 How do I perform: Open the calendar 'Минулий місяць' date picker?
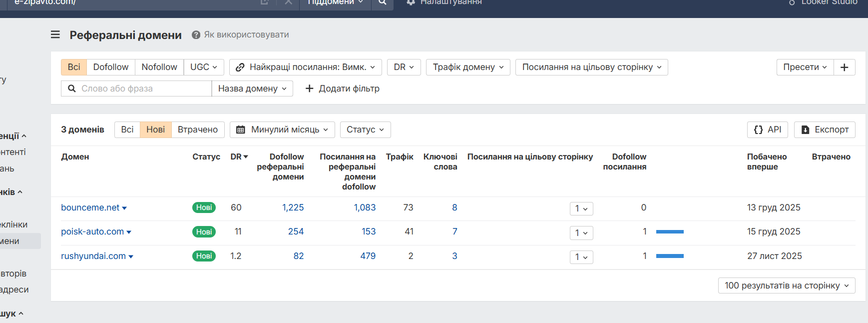click(282, 130)
